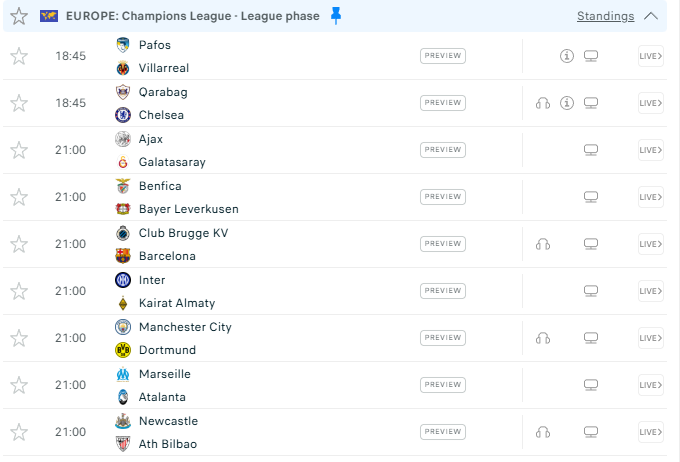Click the headphones icon for Club Brugge vs Barcelona
680x462 pixels.
pos(543,244)
